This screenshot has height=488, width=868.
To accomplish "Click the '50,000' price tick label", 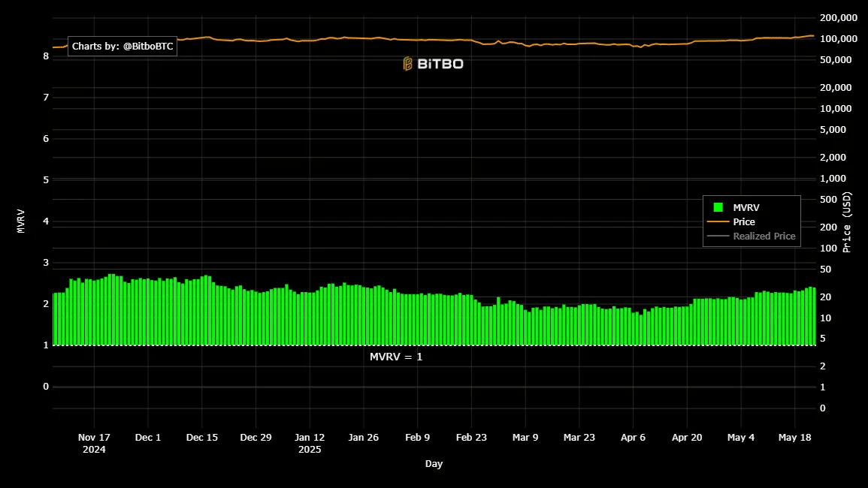I will coord(836,60).
